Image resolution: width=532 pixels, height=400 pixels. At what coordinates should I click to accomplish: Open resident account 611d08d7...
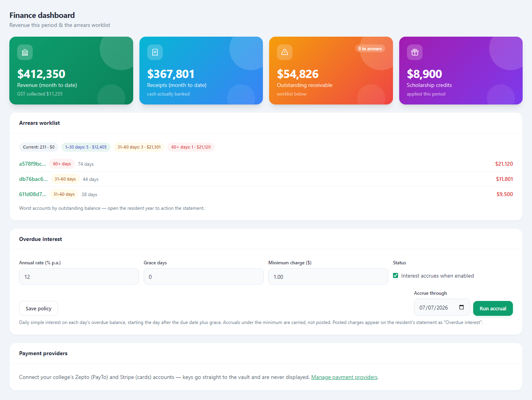point(33,194)
